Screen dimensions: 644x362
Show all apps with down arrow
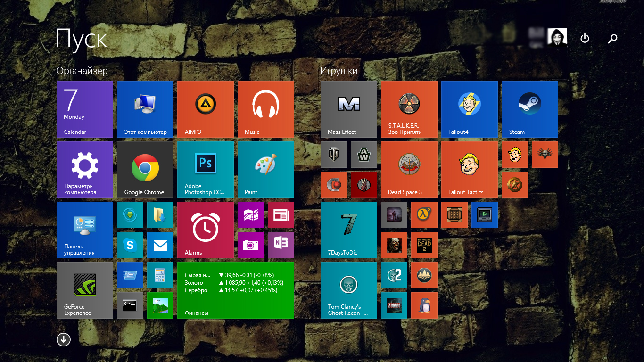tap(64, 339)
